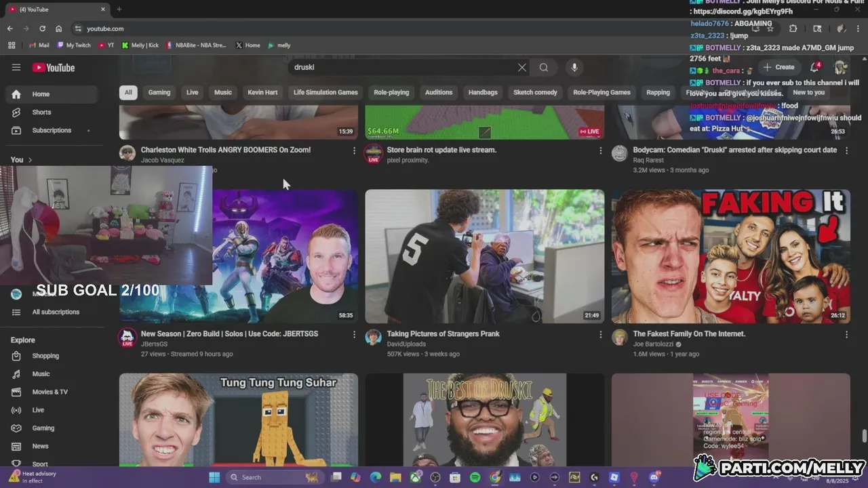The image size is (868, 488).
Task: Open options for Store brain rot stream
Action: [600, 150]
